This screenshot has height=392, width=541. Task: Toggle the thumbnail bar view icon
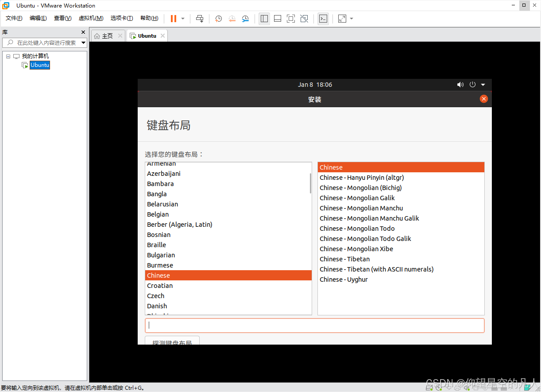click(278, 19)
